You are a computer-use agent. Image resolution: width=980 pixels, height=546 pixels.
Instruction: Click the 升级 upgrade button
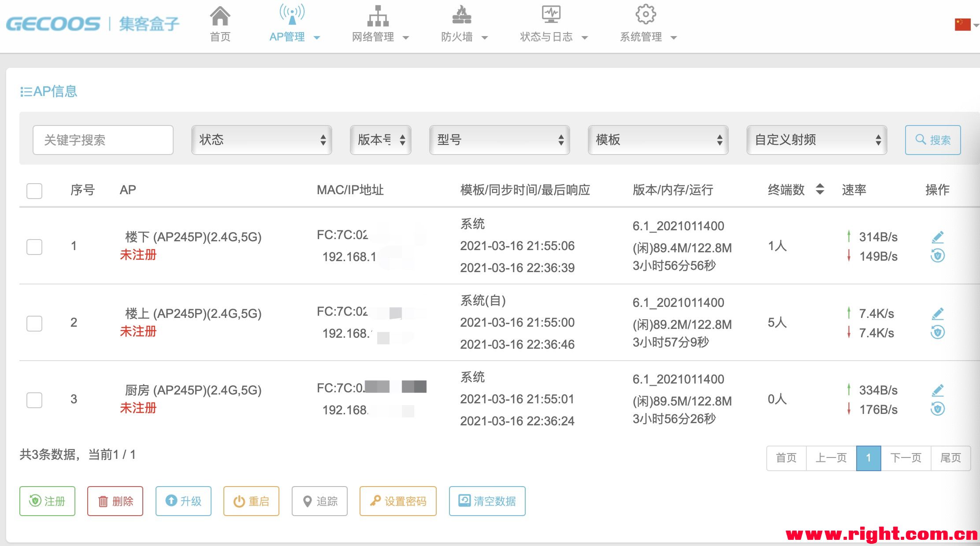coord(183,501)
